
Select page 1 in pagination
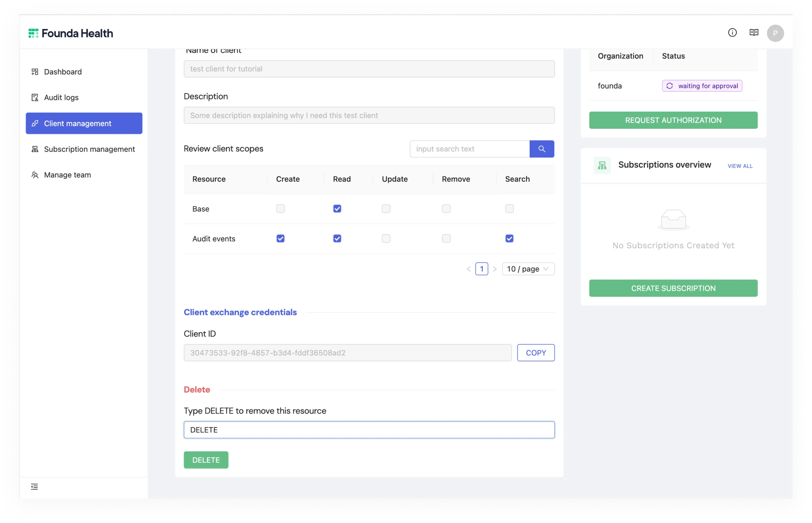coord(482,269)
